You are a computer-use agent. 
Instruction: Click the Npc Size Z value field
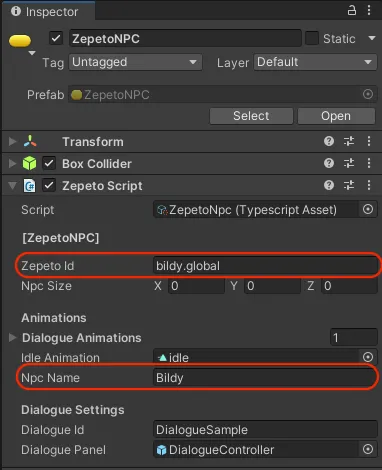click(349, 286)
